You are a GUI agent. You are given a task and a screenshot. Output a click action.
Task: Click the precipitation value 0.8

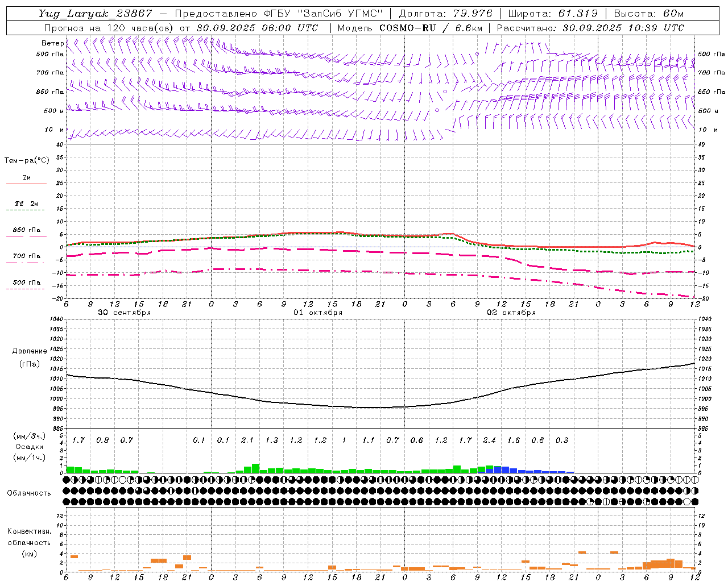coord(102,440)
